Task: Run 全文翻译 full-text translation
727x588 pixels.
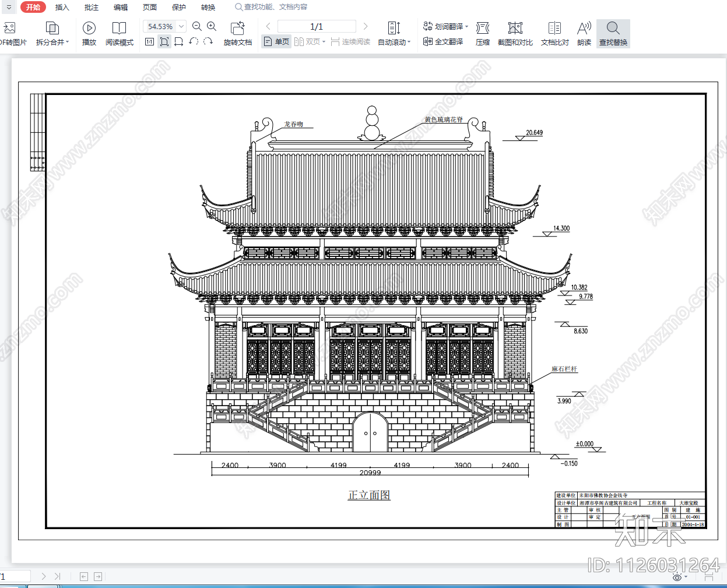Action: pyautogui.click(x=445, y=41)
